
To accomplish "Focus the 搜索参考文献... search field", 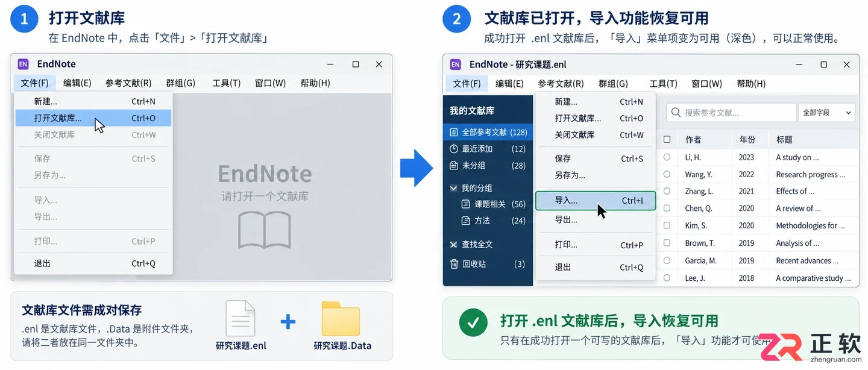I will tap(731, 113).
